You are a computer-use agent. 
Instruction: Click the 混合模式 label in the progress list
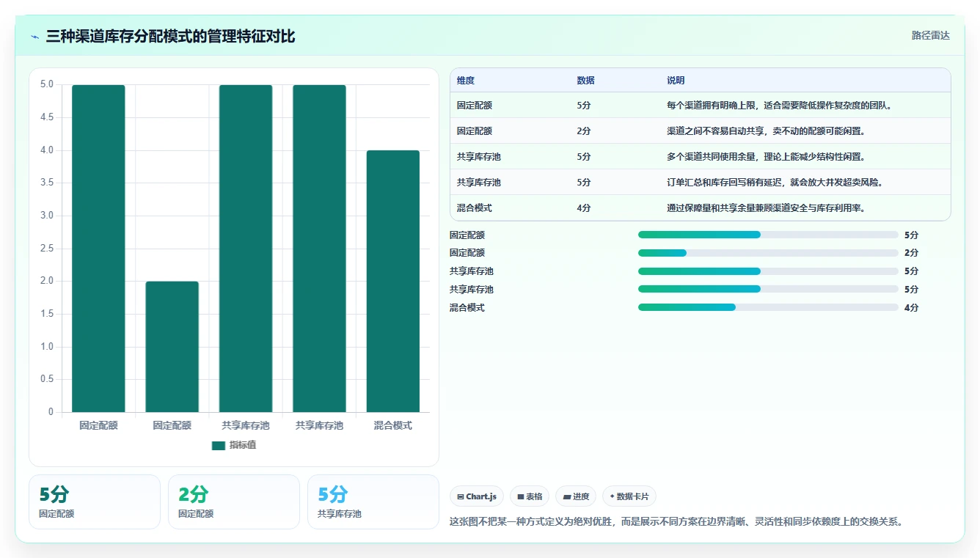coord(467,308)
